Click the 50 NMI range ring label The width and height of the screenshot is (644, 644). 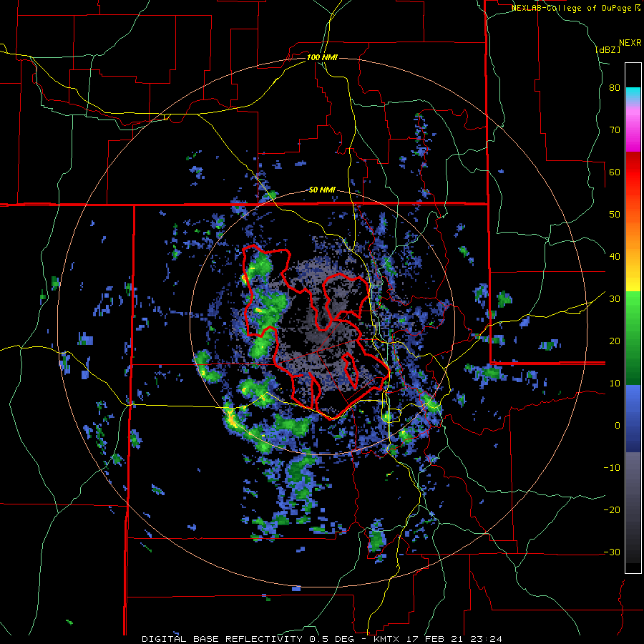pos(322,190)
